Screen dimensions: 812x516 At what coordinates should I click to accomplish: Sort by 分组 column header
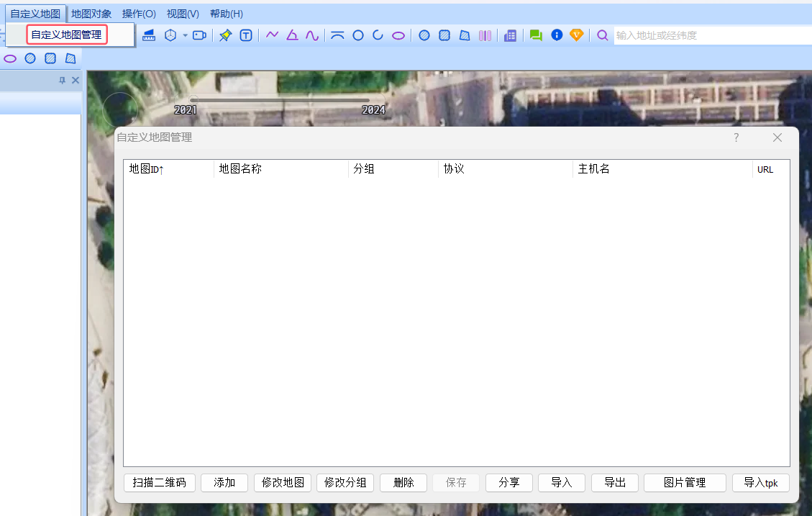[393, 169]
